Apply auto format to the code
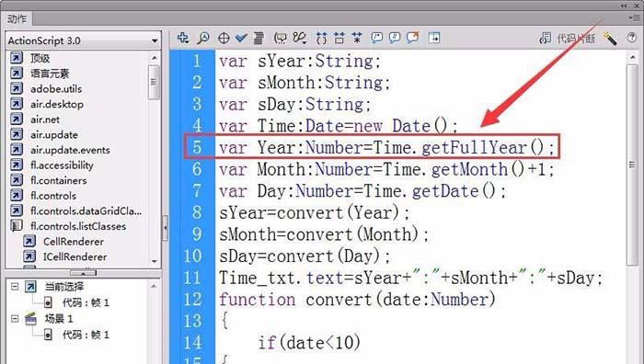Image resolution: width=644 pixels, height=364 pixels. coord(259,39)
